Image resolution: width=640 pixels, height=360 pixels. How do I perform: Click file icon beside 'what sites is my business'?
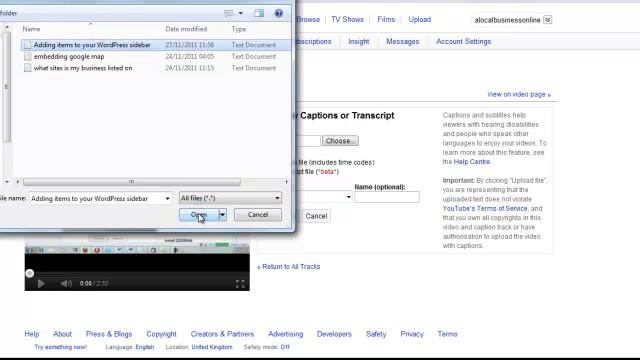click(x=27, y=68)
